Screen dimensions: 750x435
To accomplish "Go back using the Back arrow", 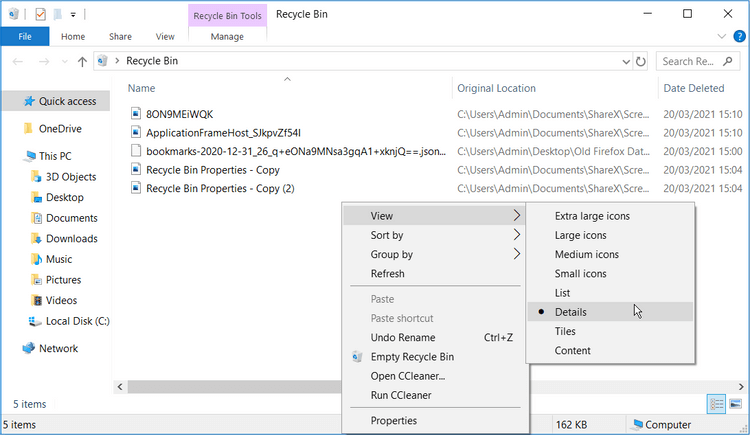I will pos(18,61).
